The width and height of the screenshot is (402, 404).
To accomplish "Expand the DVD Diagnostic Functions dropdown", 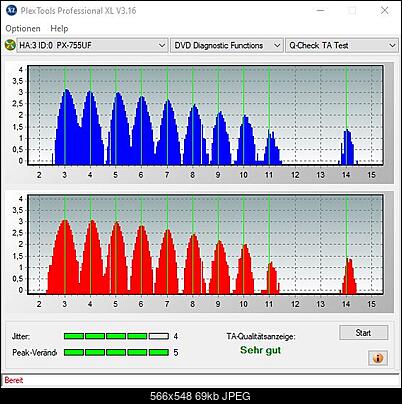I will click(227, 45).
